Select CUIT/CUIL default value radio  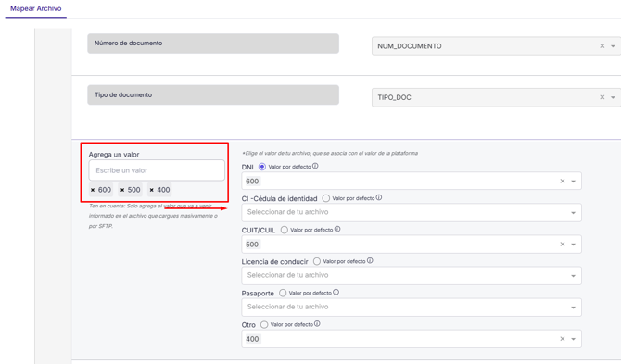pos(284,230)
